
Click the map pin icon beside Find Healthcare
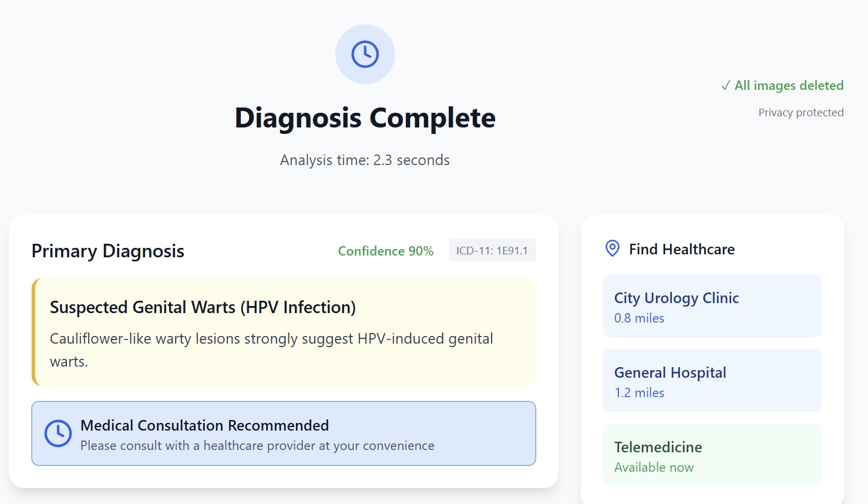click(x=612, y=248)
